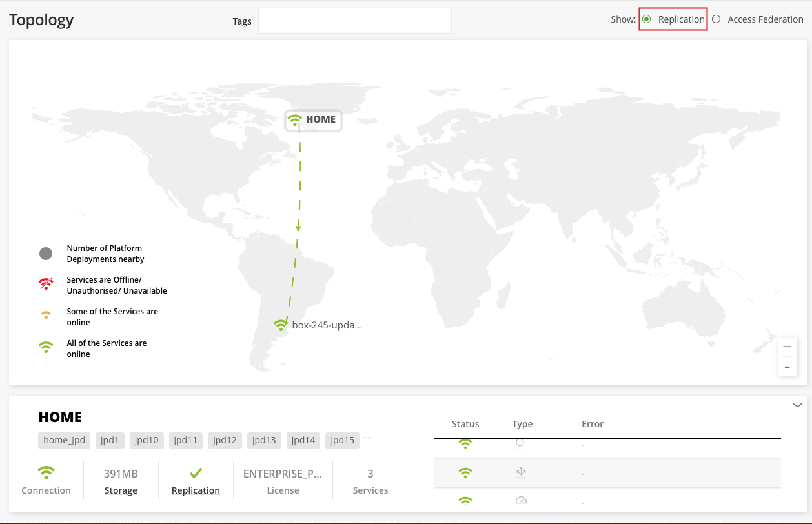Expand the hidden tags ellipsis
812x524 pixels.
coord(367,438)
